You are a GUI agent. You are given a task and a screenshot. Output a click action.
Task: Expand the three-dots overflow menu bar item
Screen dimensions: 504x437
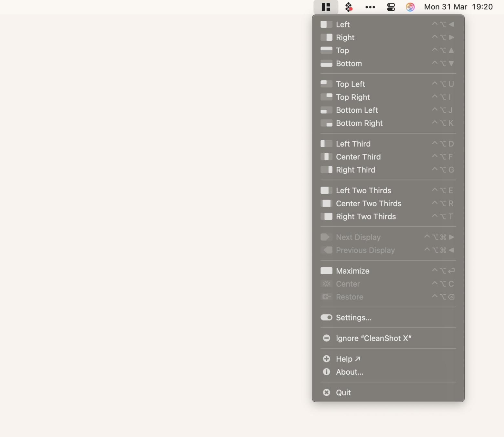370,7
